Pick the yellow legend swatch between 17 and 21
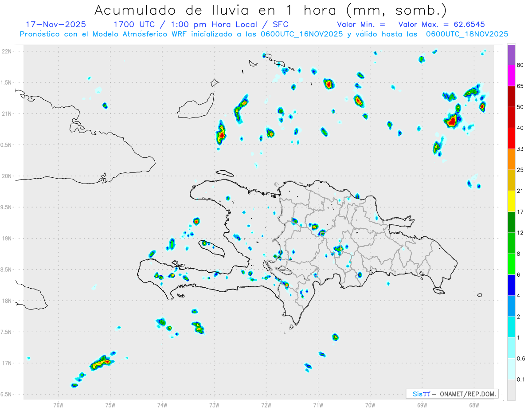The width and height of the screenshot is (532, 411). click(x=511, y=201)
